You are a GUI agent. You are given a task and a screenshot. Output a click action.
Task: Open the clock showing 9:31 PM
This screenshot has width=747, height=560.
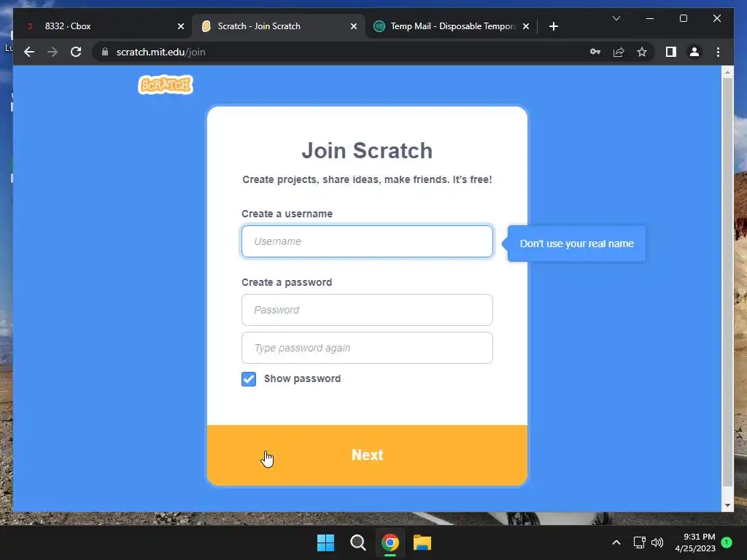695,542
